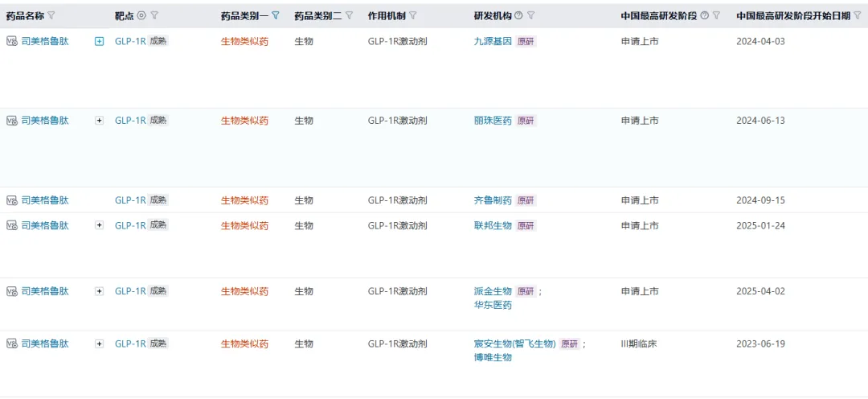Open the filter icon for 药品名称 column
This screenshot has width=868, height=399.
coord(51,15)
